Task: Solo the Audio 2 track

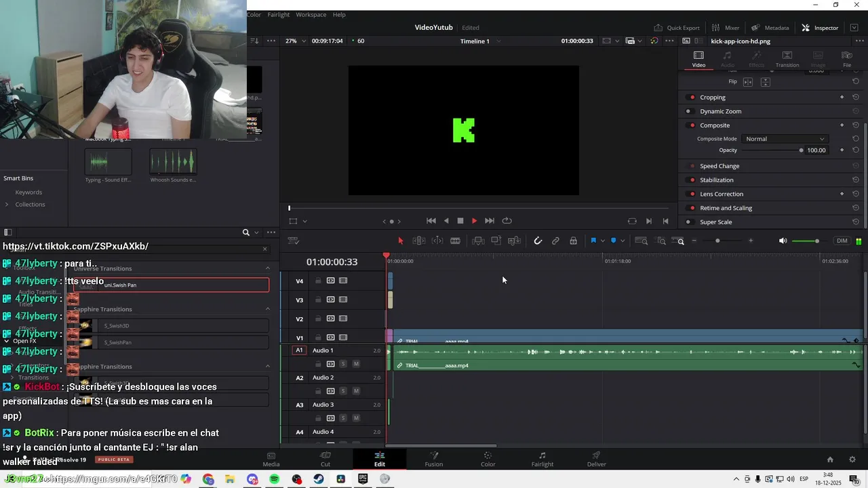Action: tap(343, 391)
